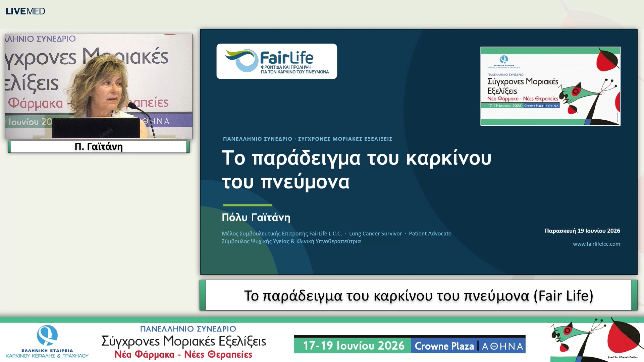Screen dimensions: 644x362
Task: Click the speaker name label Π. Γαϊτάνη
Action: 99,147
